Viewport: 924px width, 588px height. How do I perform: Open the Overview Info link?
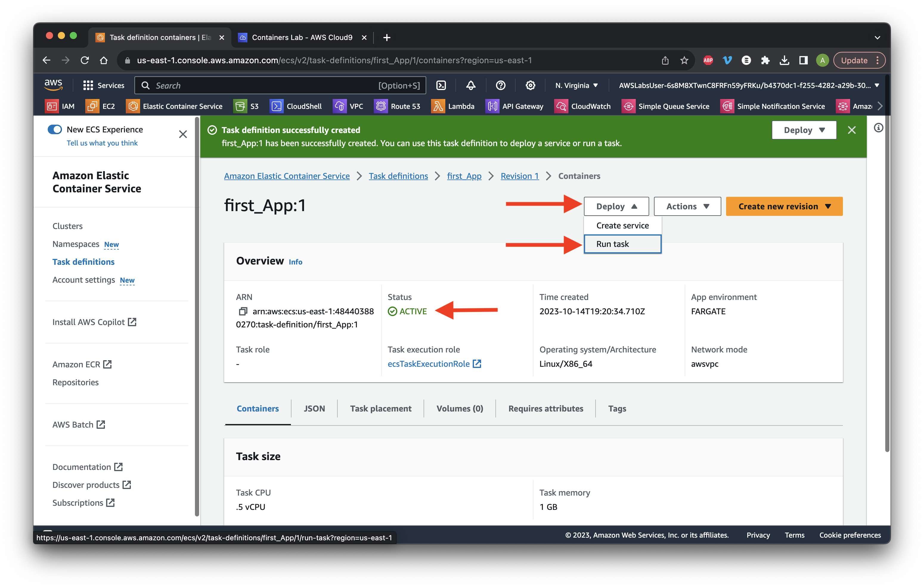[295, 262]
